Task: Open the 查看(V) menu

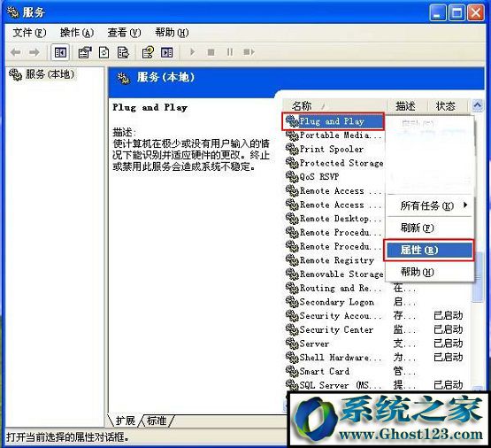Action: [124, 33]
